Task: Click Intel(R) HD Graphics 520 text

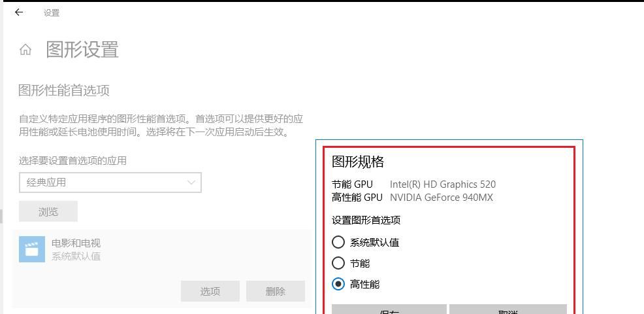Action: pyautogui.click(x=443, y=184)
